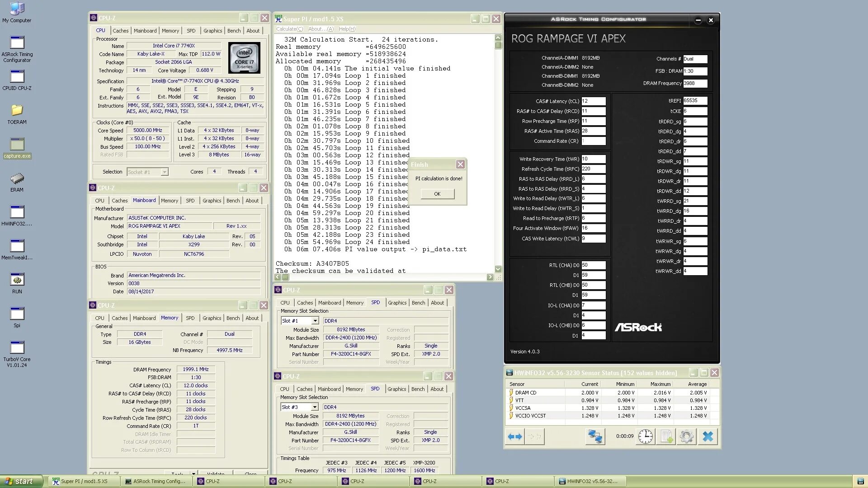Viewport: 868px width, 488px height.
Task: Click the blue X in HWiNFO toolbar
Action: click(708, 436)
